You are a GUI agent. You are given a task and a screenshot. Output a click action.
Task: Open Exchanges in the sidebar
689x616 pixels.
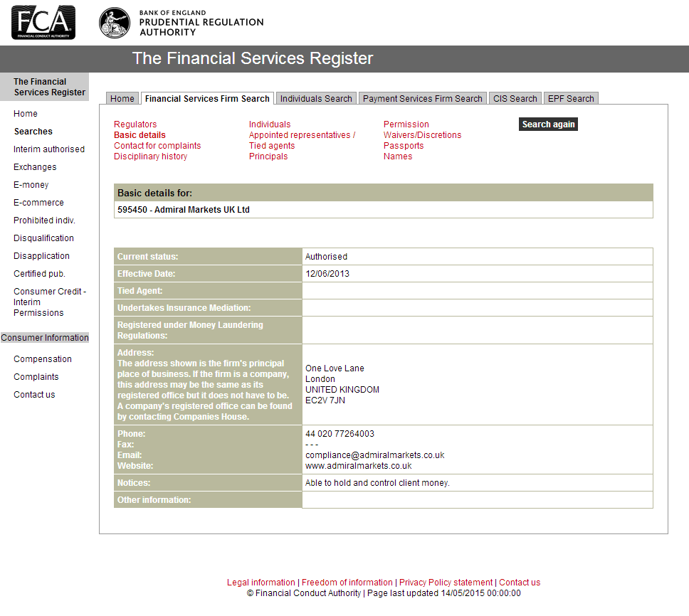pyautogui.click(x=35, y=167)
